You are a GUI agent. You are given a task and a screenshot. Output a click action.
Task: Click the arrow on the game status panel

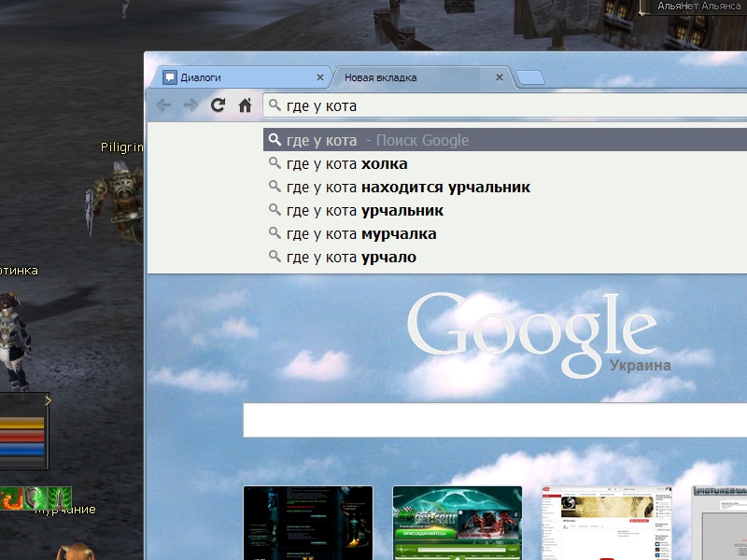coord(48,401)
